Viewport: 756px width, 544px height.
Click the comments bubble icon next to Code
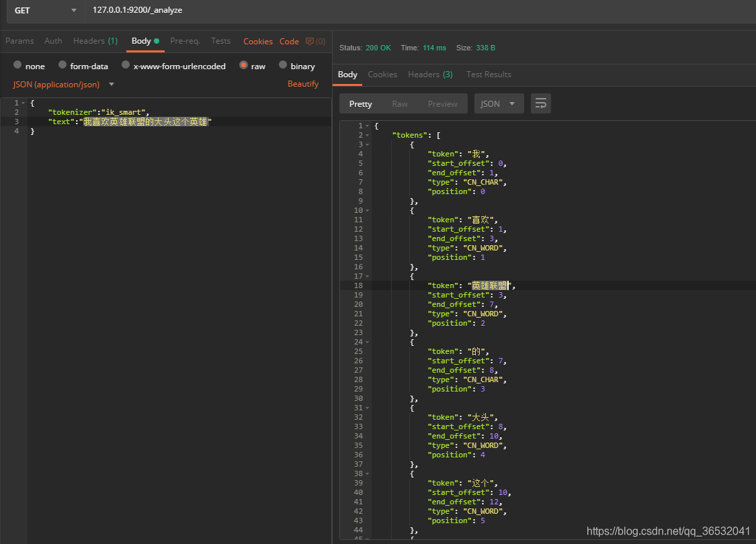click(x=310, y=41)
